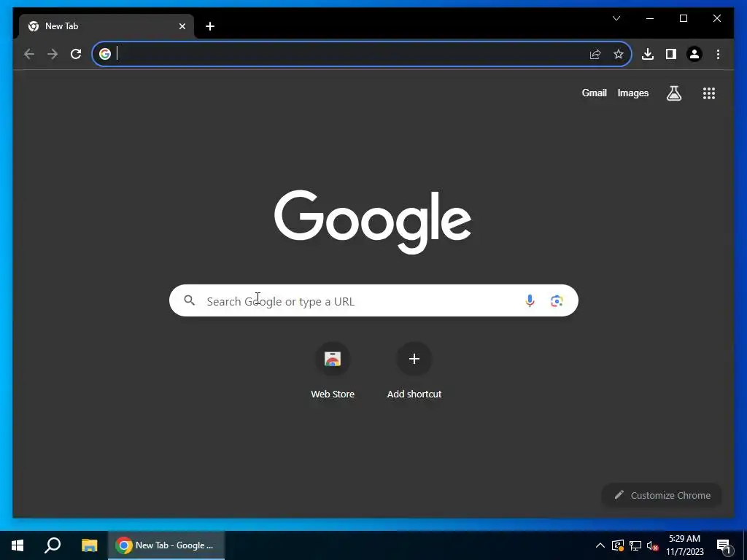Reload the current page

(76, 54)
